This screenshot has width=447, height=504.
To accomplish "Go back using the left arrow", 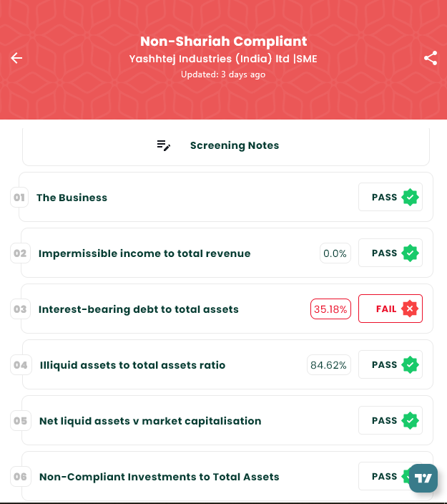I will pyautogui.click(x=16, y=58).
